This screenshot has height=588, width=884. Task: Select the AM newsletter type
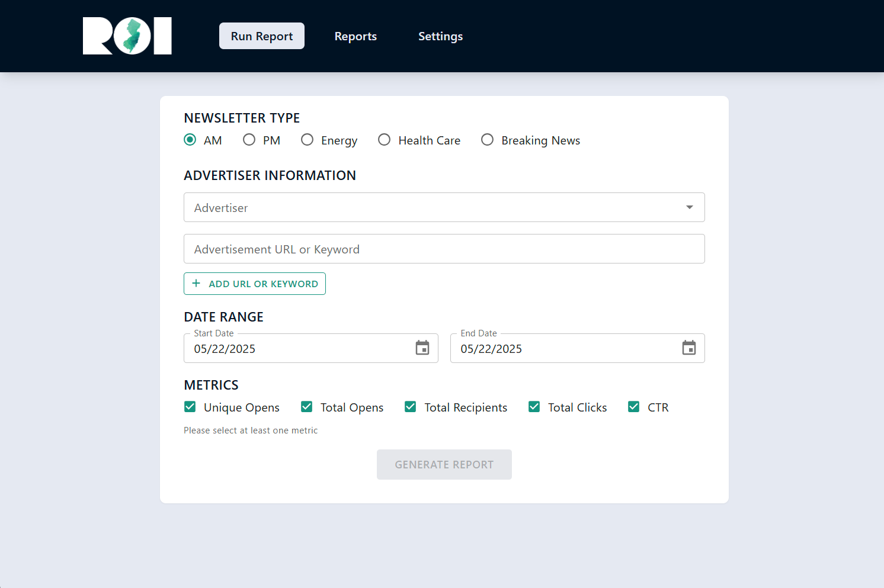190,140
